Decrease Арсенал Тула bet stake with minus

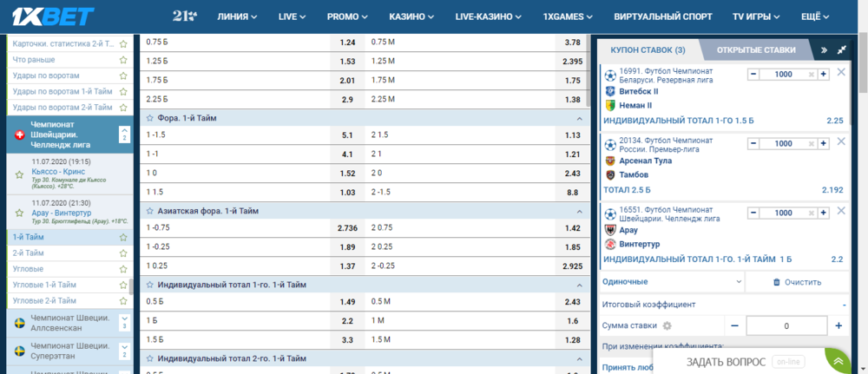tap(753, 144)
